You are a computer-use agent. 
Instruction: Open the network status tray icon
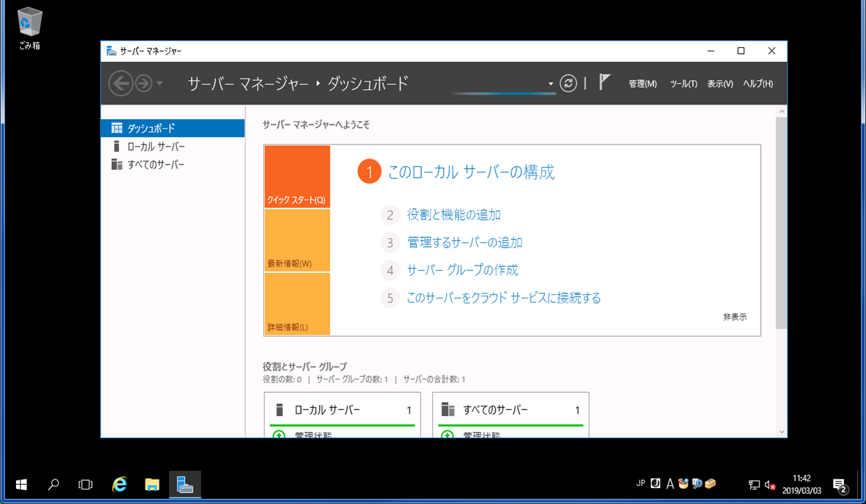753,484
